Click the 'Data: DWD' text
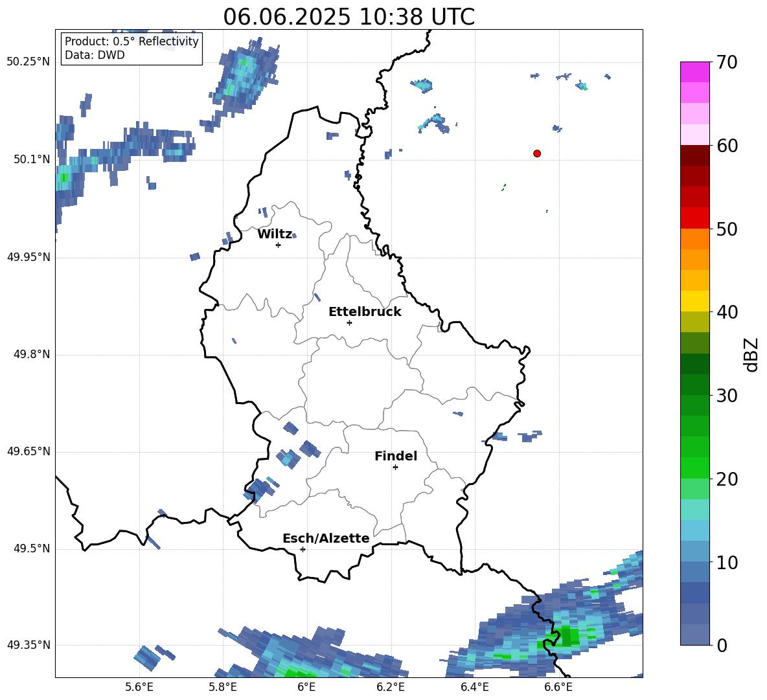Viewport: 767px width, 700px height. pos(95,55)
